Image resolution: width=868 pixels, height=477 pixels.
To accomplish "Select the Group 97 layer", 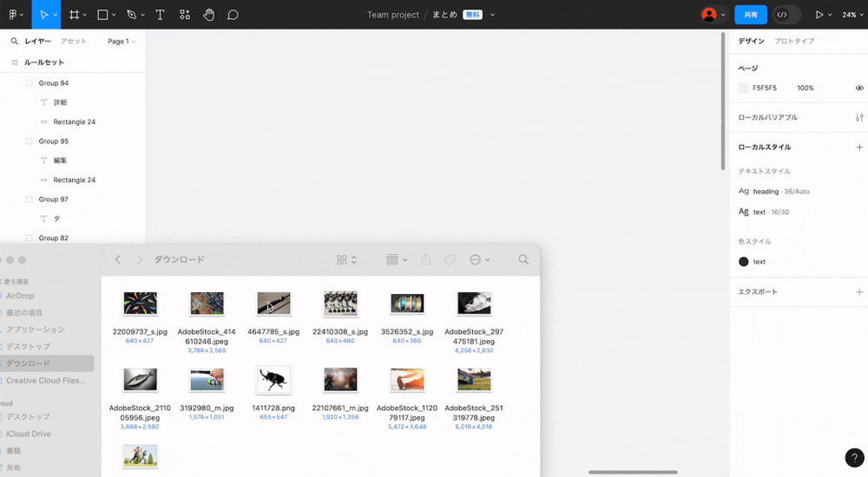I will (54, 199).
